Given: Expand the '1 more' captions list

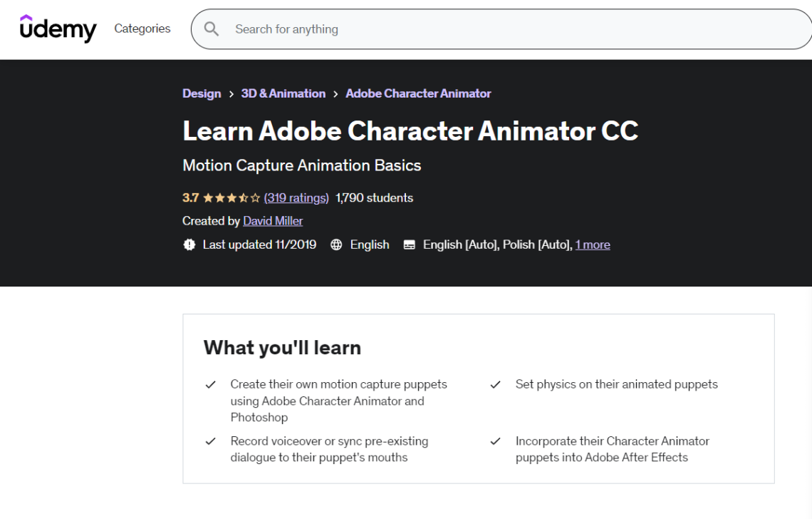Looking at the screenshot, I should (x=593, y=245).
